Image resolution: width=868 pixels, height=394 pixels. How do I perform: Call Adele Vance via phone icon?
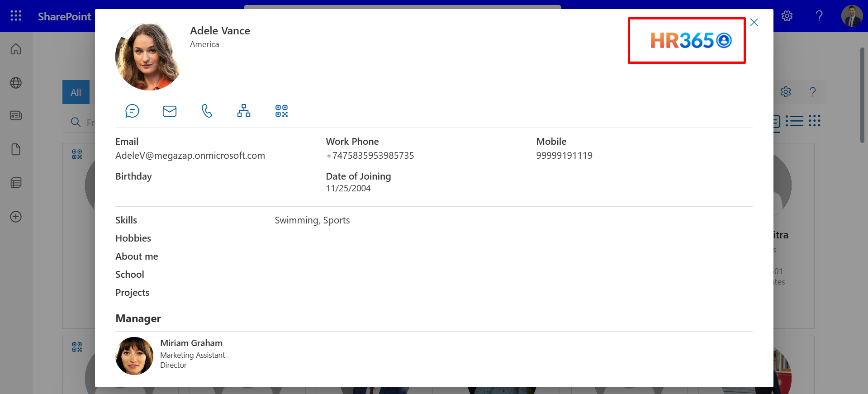[207, 111]
